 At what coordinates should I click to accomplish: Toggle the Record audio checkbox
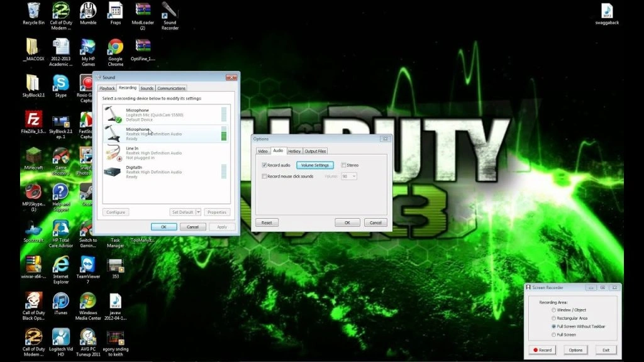[x=264, y=165]
